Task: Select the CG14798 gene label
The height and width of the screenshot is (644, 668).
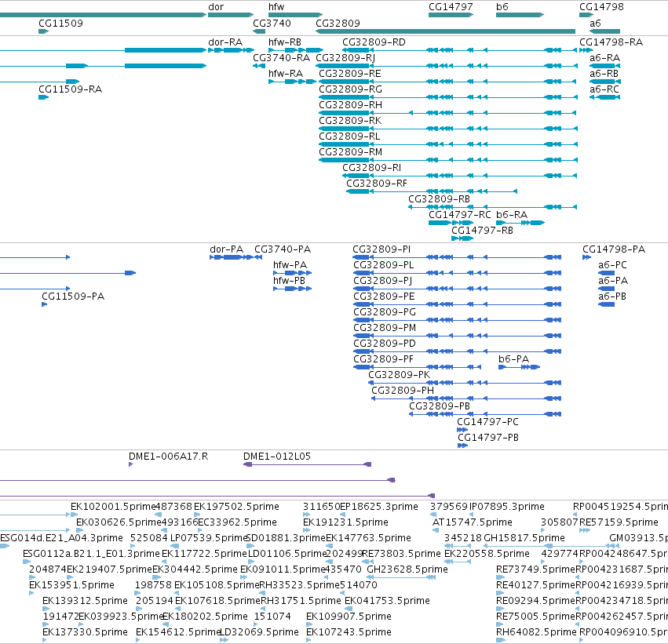Action: [601, 7]
